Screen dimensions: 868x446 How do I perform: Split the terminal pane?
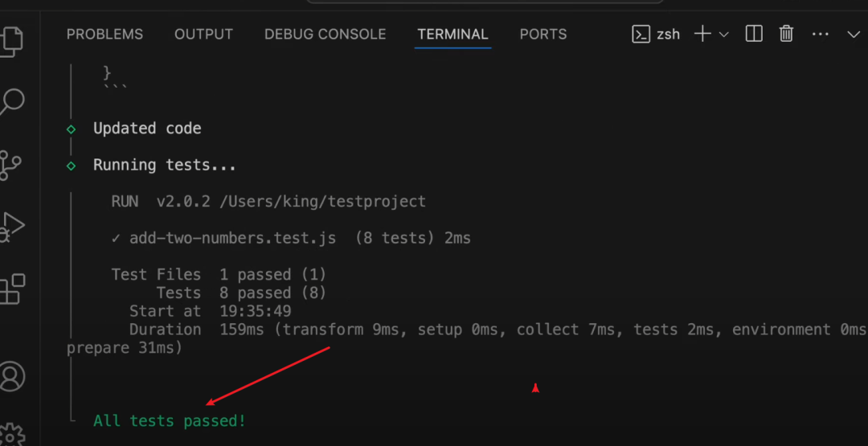pyautogui.click(x=754, y=34)
